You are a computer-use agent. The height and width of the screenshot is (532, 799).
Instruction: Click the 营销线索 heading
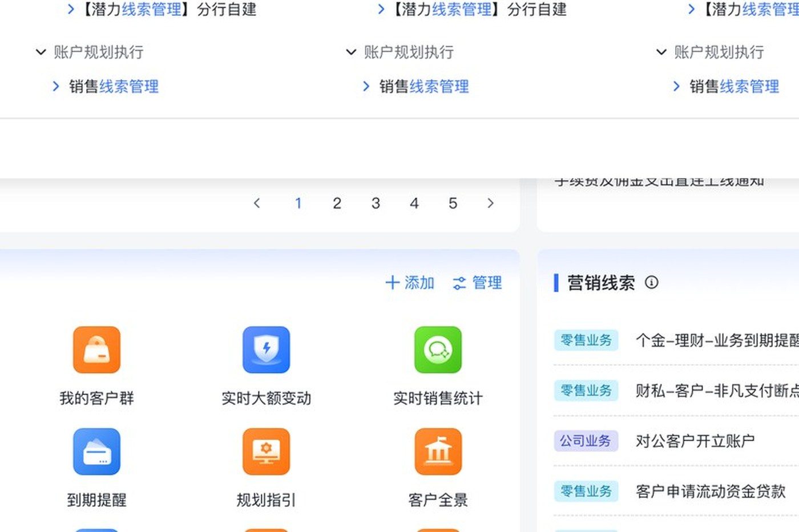coord(601,282)
